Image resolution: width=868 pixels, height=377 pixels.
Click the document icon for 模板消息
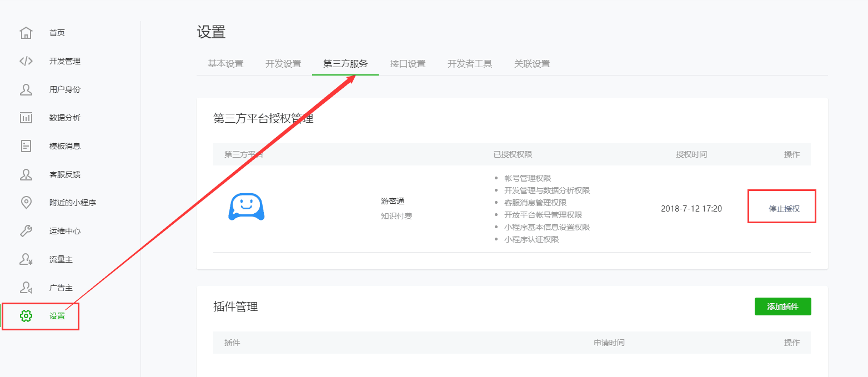(26, 146)
